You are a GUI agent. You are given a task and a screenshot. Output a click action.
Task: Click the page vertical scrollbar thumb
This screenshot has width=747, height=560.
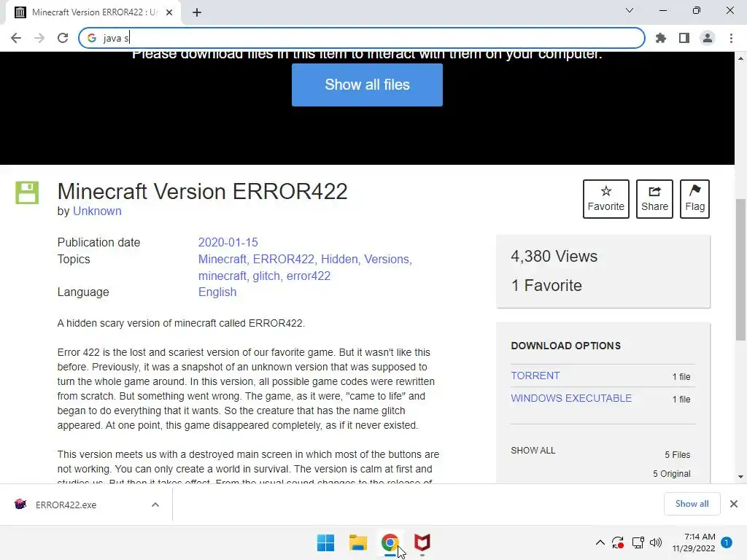[x=740, y=270]
